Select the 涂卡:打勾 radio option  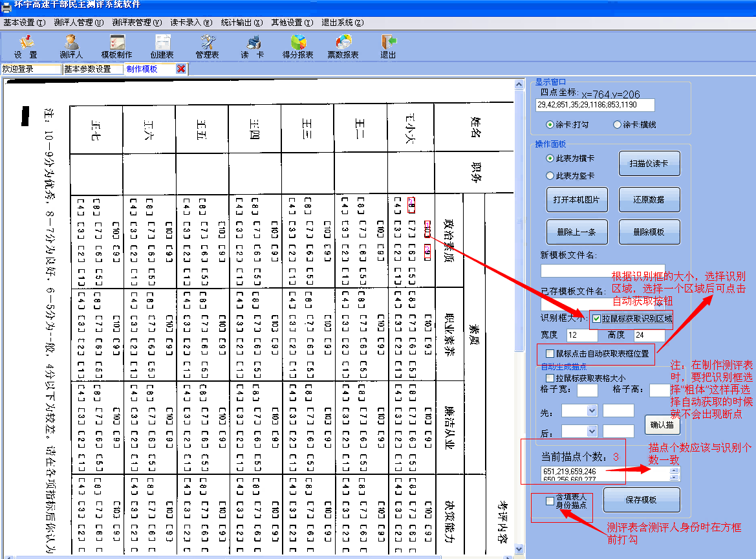[550, 124]
